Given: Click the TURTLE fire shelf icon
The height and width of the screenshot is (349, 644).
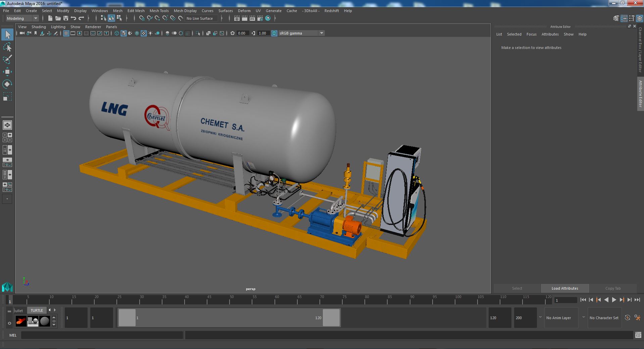Looking at the screenshot, I should pyautogui.click(x=21, y=321).
